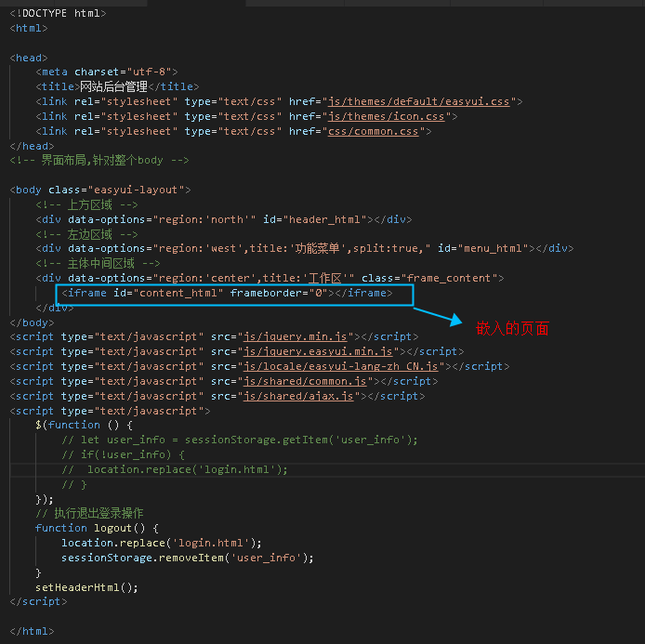The width and height of the screenshot is (645, 644).
Task: Follow the js/shared/ajax.js link
Action: (298, 396)
